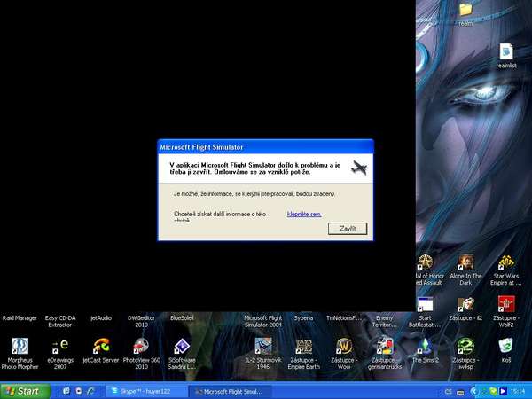Open the Start menu

tap(23, 390)
